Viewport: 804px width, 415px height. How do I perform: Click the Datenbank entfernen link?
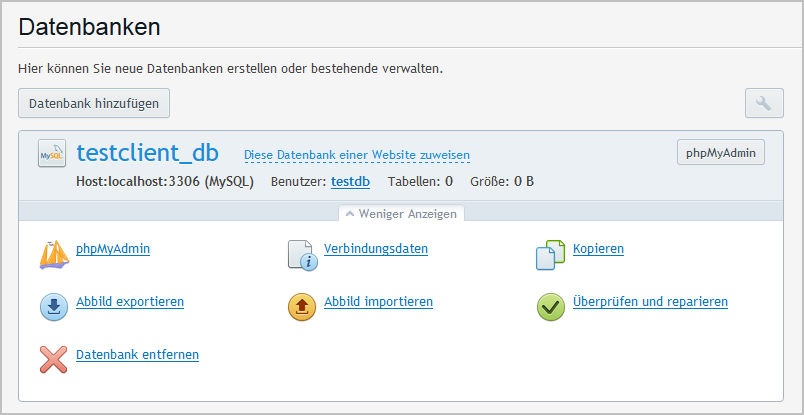137,354
